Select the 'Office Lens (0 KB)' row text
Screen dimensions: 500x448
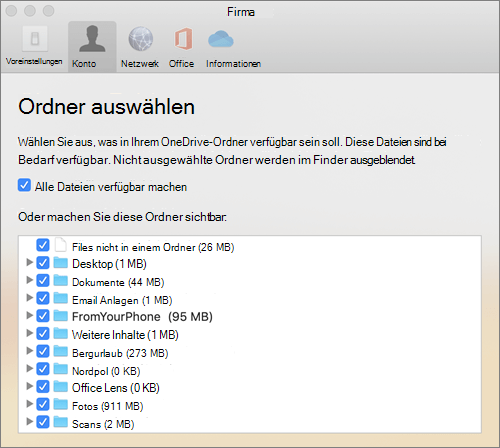[x=116, y=388]
